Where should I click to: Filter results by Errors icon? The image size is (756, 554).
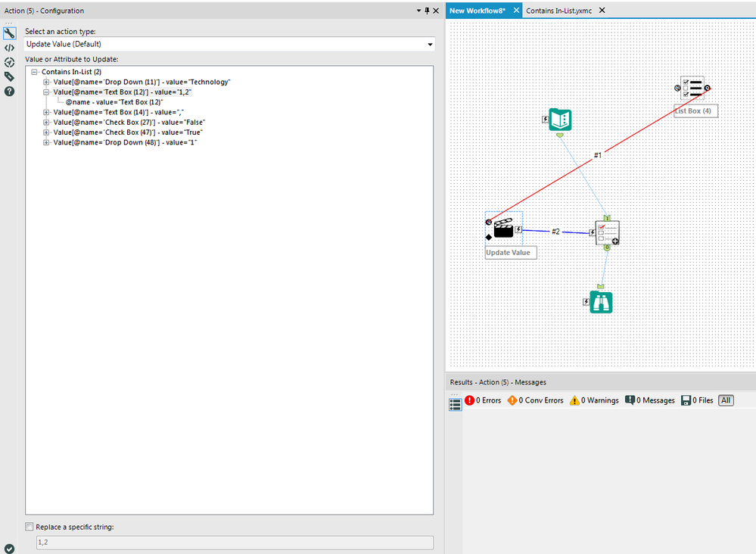click(x=470, y=400)
